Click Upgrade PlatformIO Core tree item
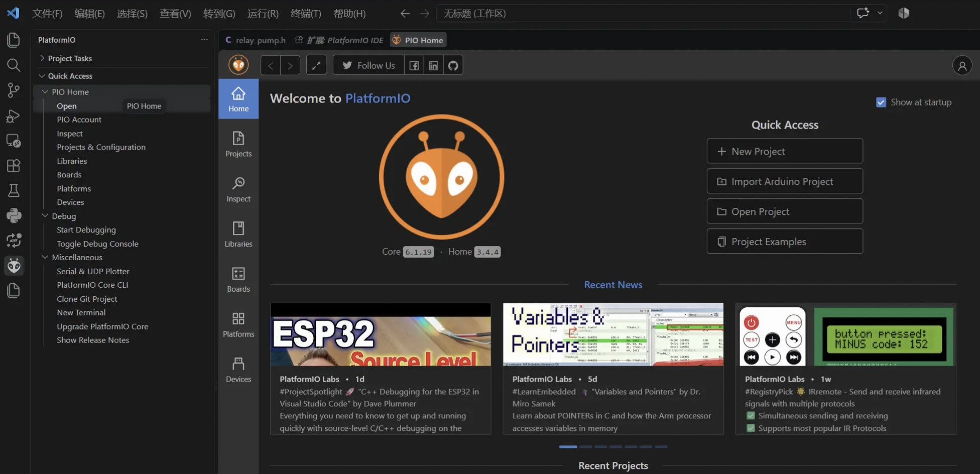Image resolution: width=980 pixels, height=474 pixels. (102, 326)
